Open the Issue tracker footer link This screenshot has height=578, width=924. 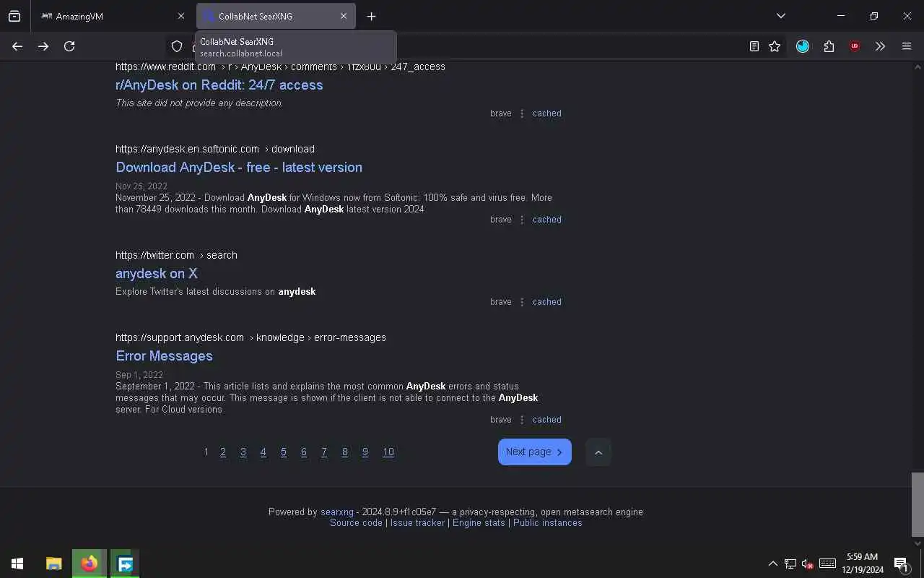pyautogui.click(x=417, y=523)
